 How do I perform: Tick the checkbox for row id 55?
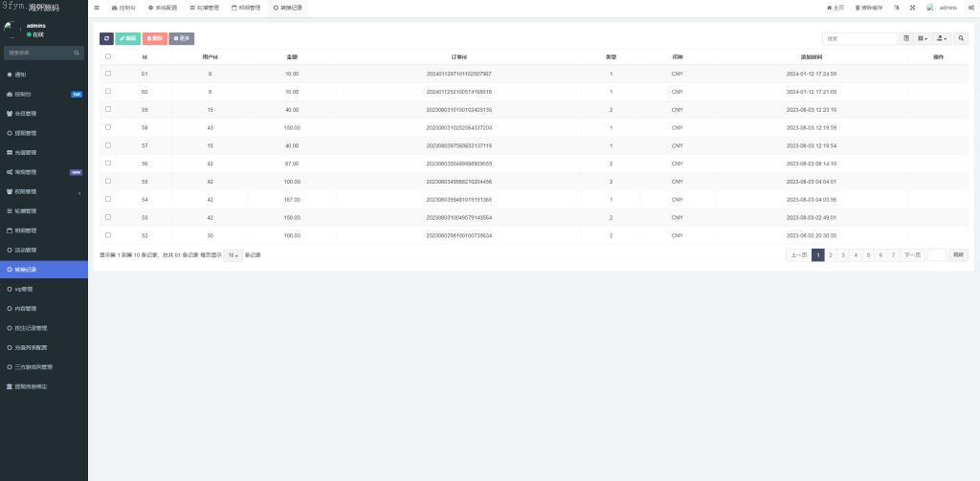(x=108, y=181)
